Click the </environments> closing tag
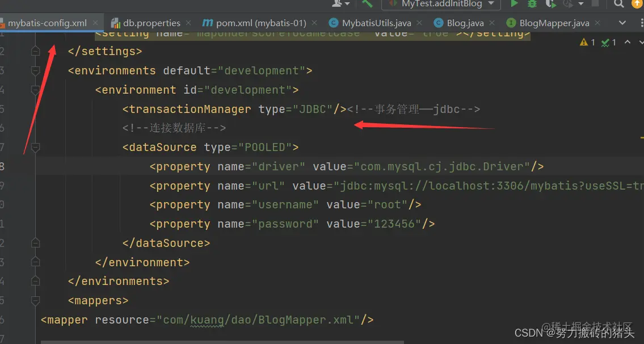The image size is (644, 344). click(119, 282)
